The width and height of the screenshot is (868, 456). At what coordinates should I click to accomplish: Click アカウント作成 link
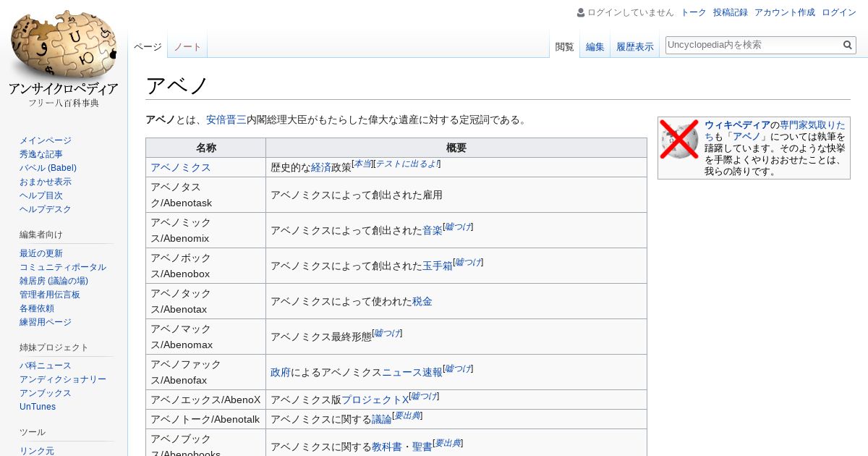(x=785, y=12)
